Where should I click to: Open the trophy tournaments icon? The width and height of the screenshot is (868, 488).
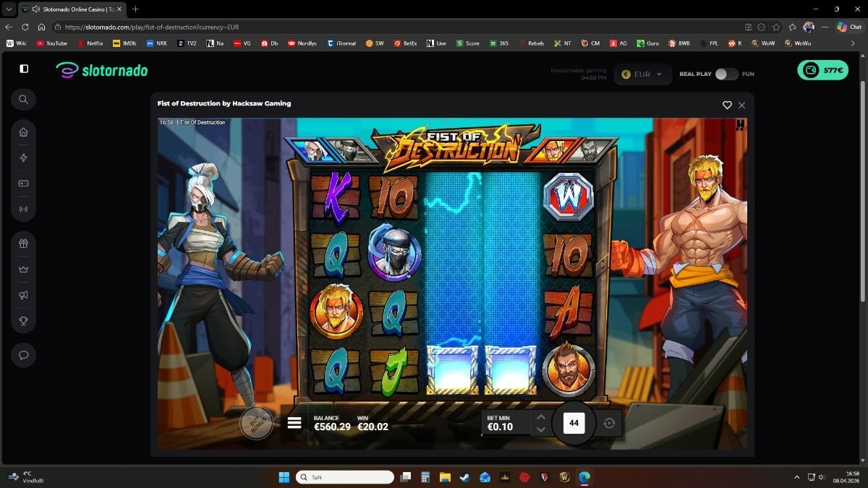[24, 321]
